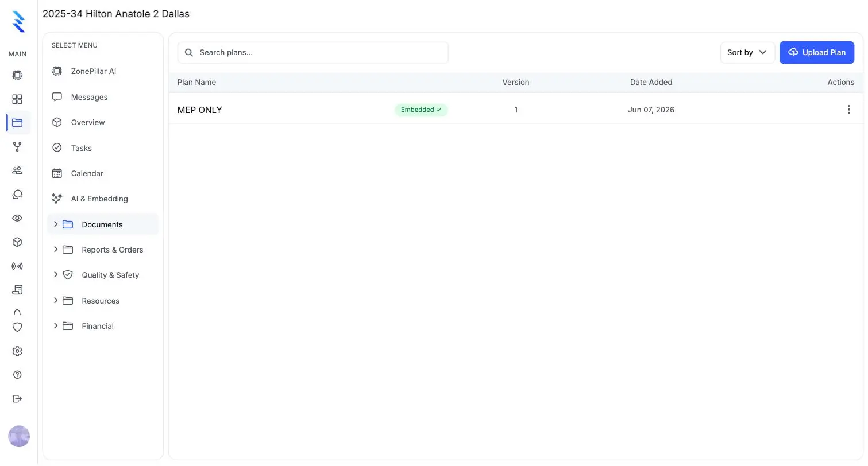Select AI & Embedding

[103, 199]
